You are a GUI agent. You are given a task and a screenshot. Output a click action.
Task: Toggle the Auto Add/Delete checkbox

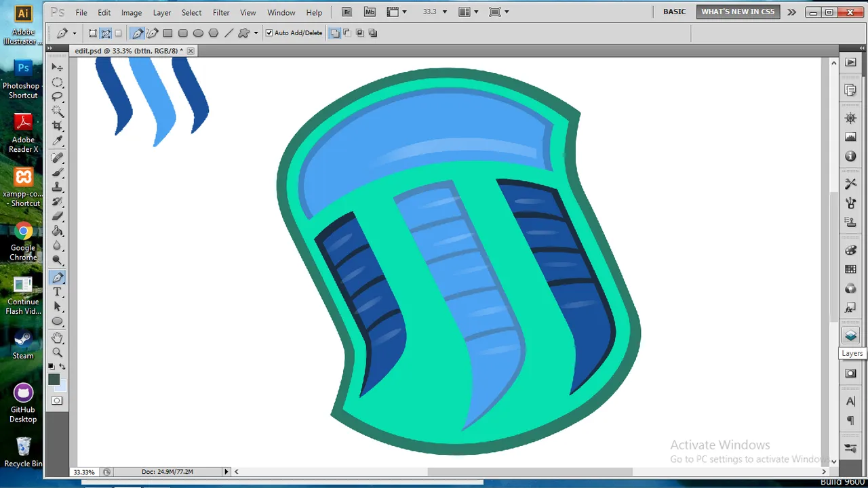point(269,33)
